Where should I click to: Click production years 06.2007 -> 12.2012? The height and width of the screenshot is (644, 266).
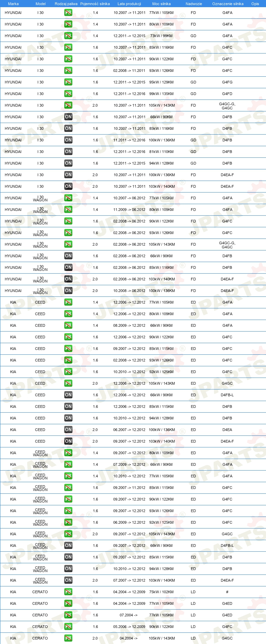coord(129,430)
